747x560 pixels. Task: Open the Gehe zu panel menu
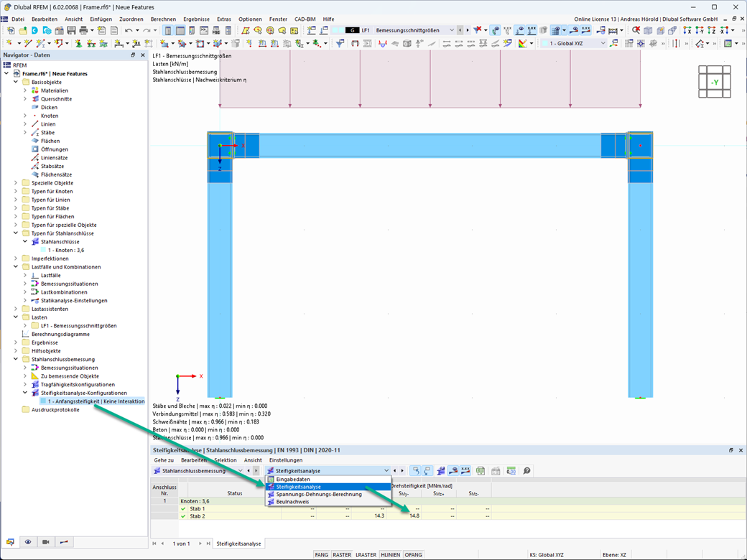coord(164,460)
